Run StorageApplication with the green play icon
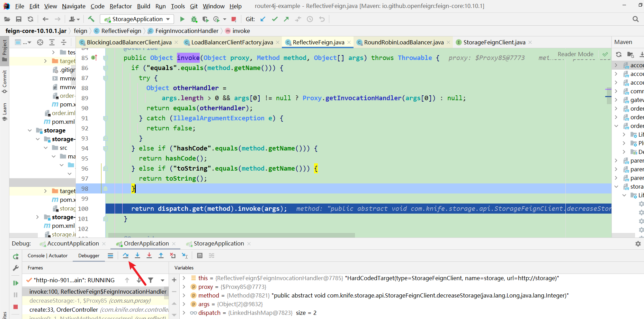Screen dimensions: 644x319 182,19
